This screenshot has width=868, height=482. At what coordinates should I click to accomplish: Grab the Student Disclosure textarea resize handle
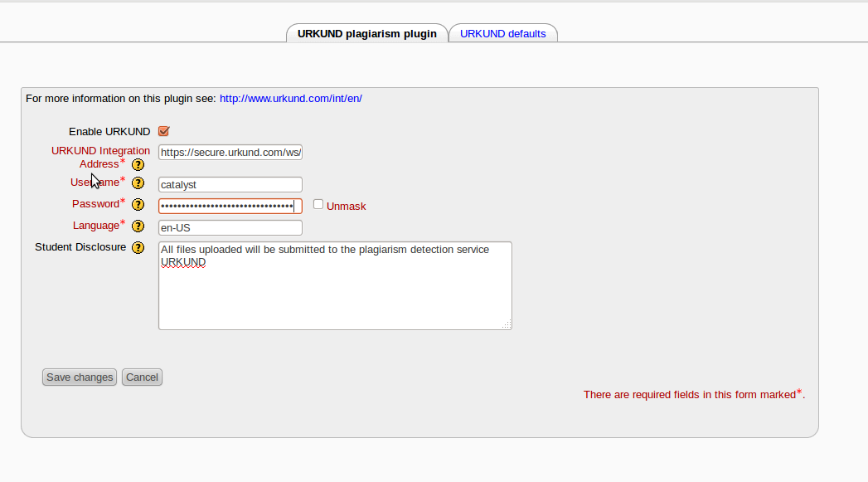(507, 325)
